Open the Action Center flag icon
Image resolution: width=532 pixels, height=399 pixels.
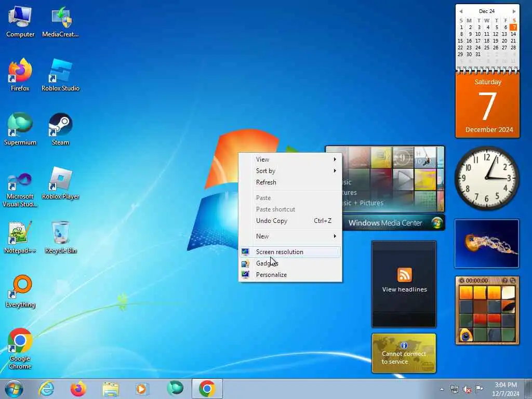tap(479, 389)
